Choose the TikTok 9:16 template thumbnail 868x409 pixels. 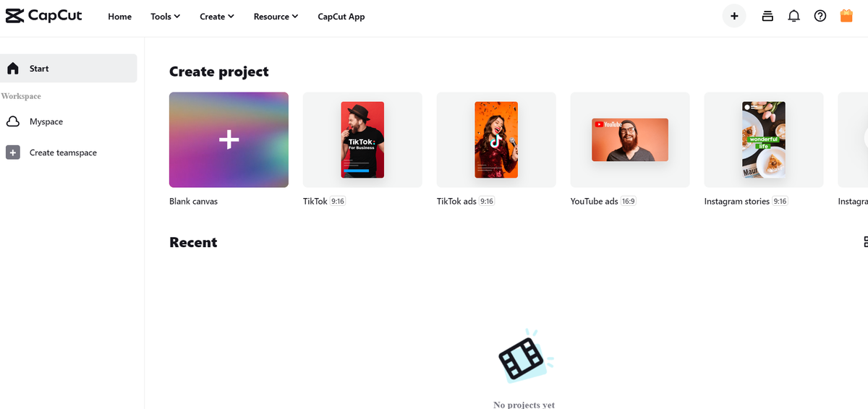pyautogui.click(x=362, y=139)
